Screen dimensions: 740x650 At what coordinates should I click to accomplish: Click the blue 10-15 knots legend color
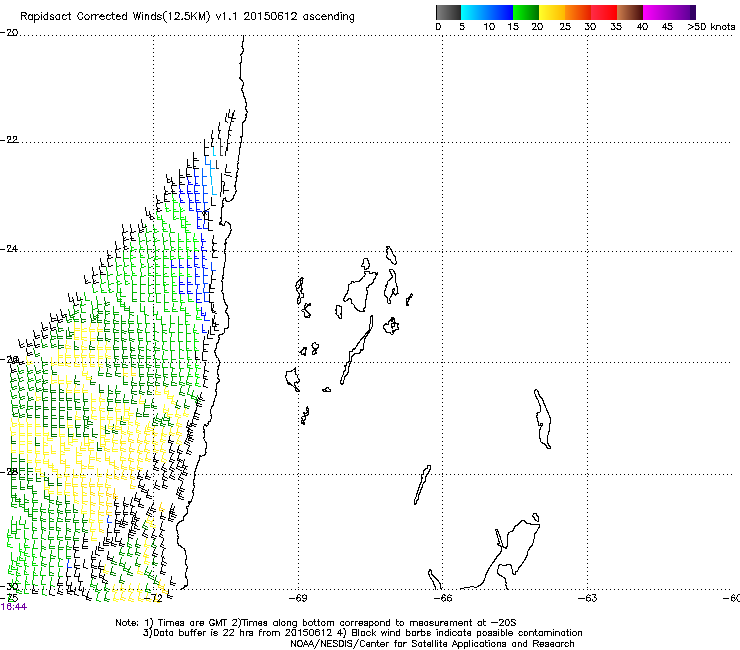click(x=500, y=12)
